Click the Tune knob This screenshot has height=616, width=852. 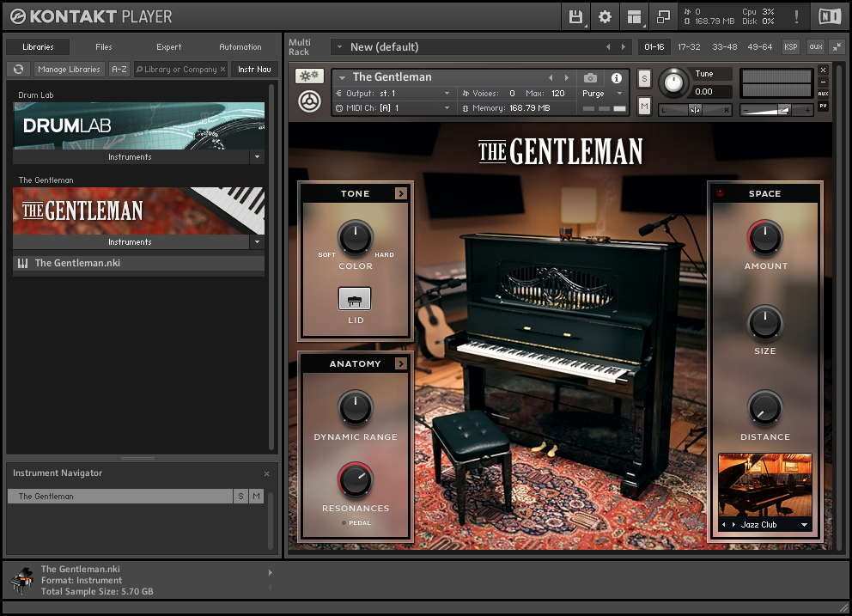coord(673,82)
